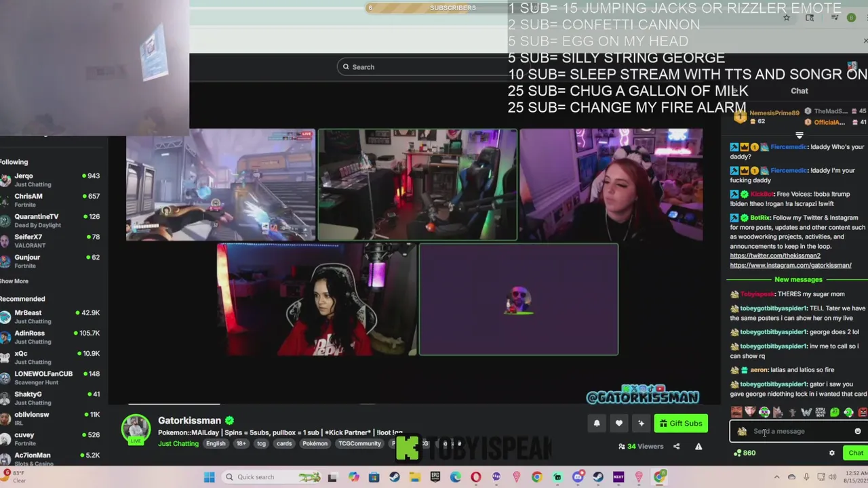The height and width of the screenshot is (488, 868).
Task: Select the tcg tag
Action: pyautogui.click(x=261, y=444)
